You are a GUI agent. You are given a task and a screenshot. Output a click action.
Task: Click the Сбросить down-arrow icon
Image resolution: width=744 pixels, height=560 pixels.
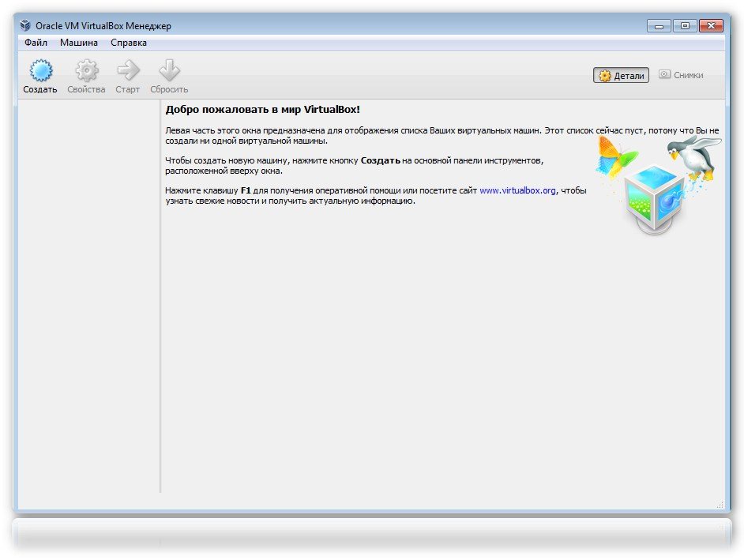(169, 72)
